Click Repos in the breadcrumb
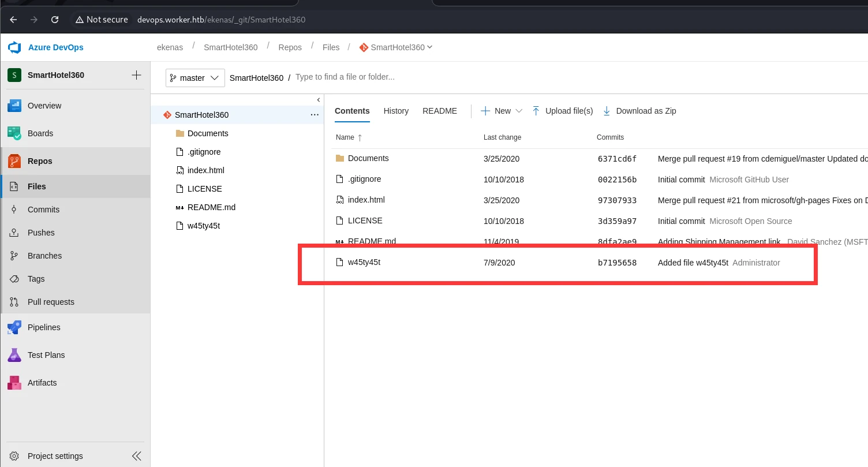 290,47
